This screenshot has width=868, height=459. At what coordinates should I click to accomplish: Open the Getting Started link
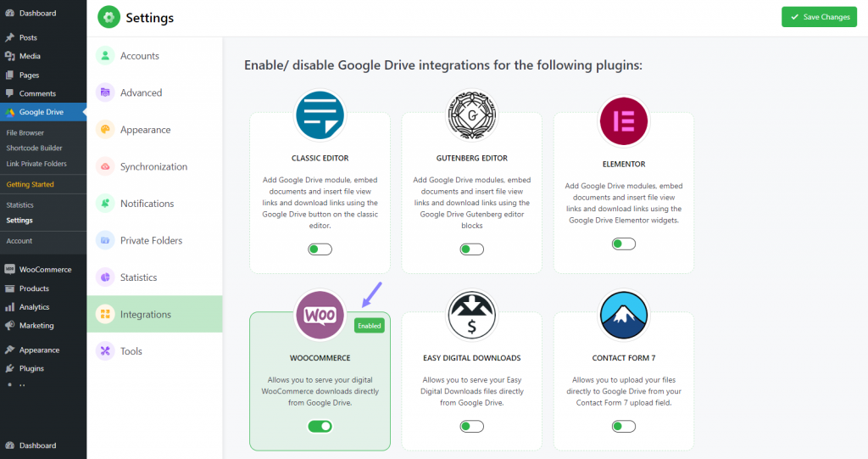(30, 184)
